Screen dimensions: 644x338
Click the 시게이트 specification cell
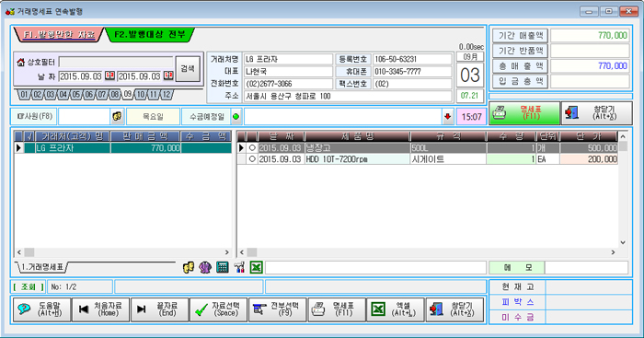click(448, 158)
